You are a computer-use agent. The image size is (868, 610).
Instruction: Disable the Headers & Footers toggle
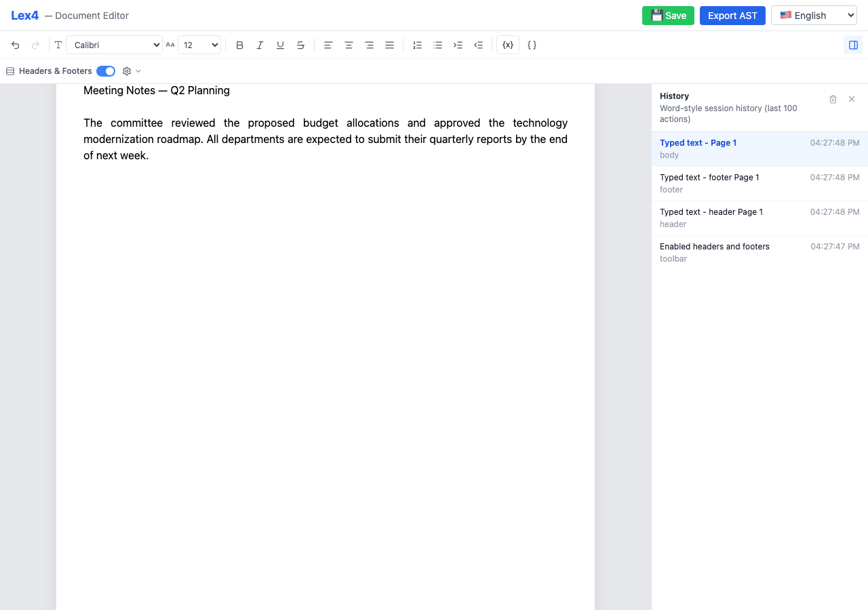click(106, 70)
